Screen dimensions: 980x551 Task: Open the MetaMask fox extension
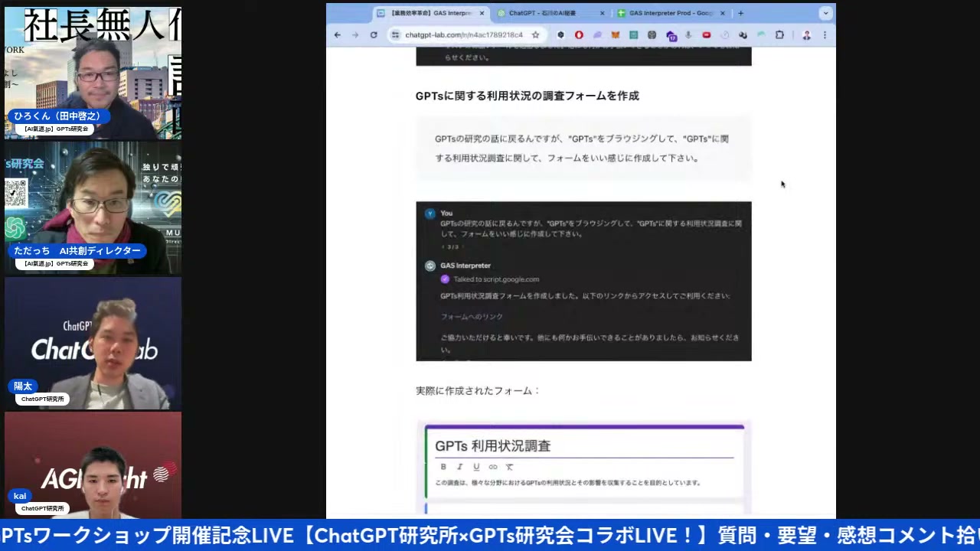tap(616, 35)
